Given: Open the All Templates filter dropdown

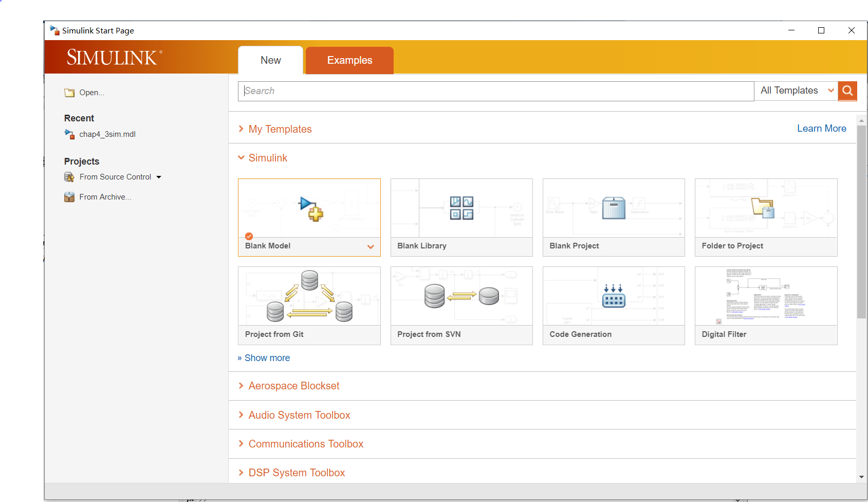Looking at the screenshot, I should click(x=796, y=91).
